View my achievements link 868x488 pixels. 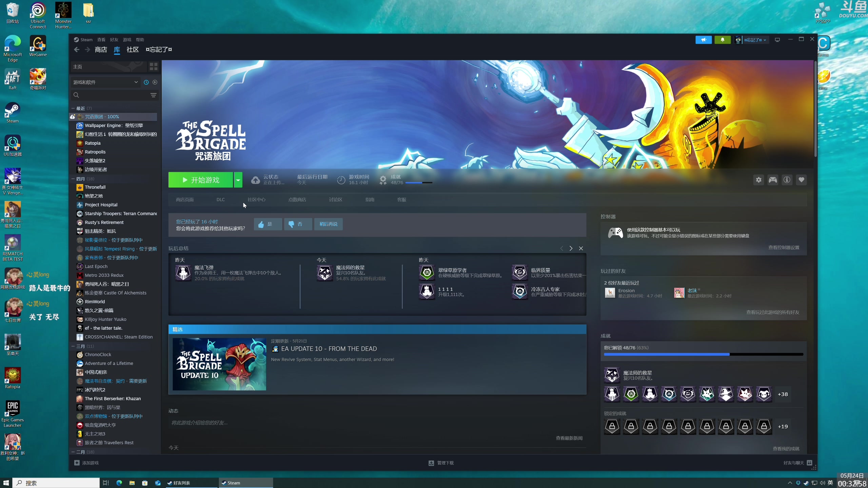[x=786, y=449]
